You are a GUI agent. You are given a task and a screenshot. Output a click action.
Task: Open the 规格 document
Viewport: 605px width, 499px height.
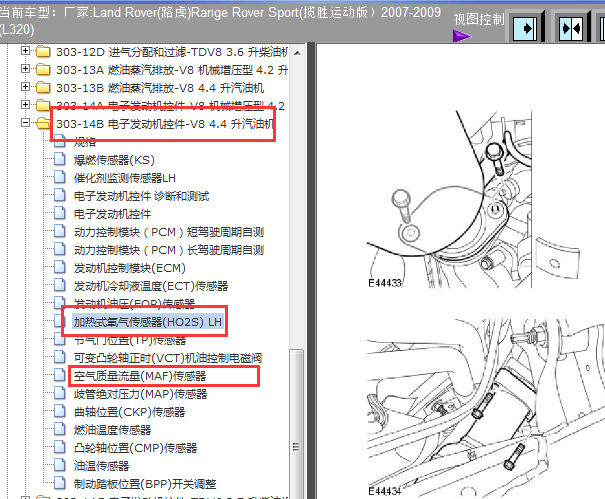click(85, 142)
